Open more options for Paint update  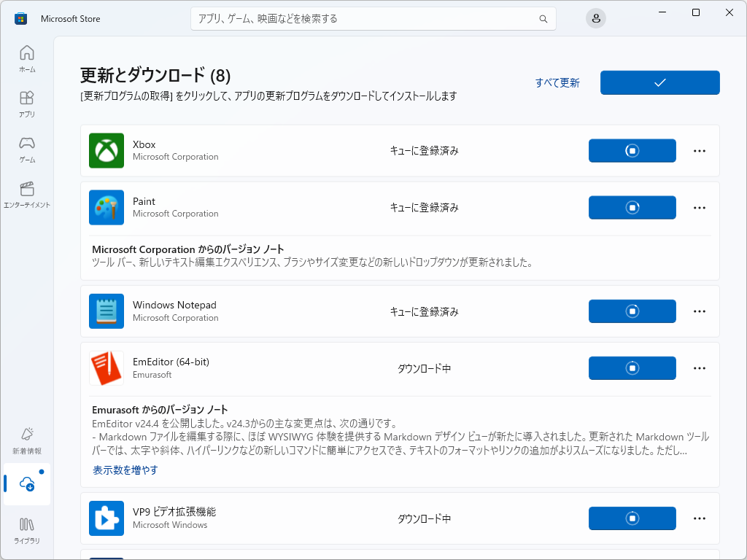(x=699, y=207)
